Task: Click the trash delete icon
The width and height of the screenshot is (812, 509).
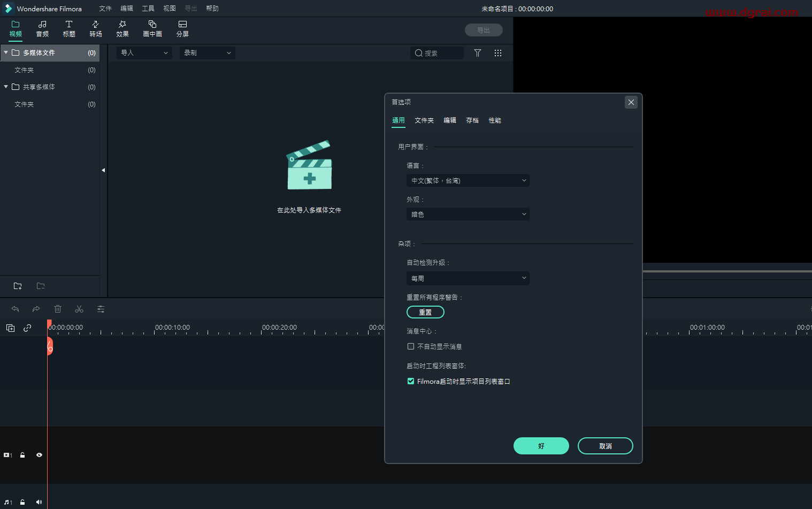Action: pyautogui.click(x=58, y=309)
